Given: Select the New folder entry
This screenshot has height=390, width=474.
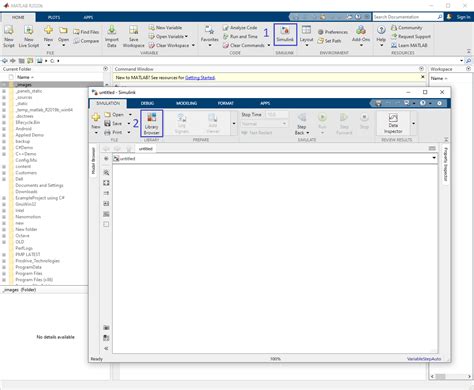Looking at the screenshot, I should (x=26, y=229).
